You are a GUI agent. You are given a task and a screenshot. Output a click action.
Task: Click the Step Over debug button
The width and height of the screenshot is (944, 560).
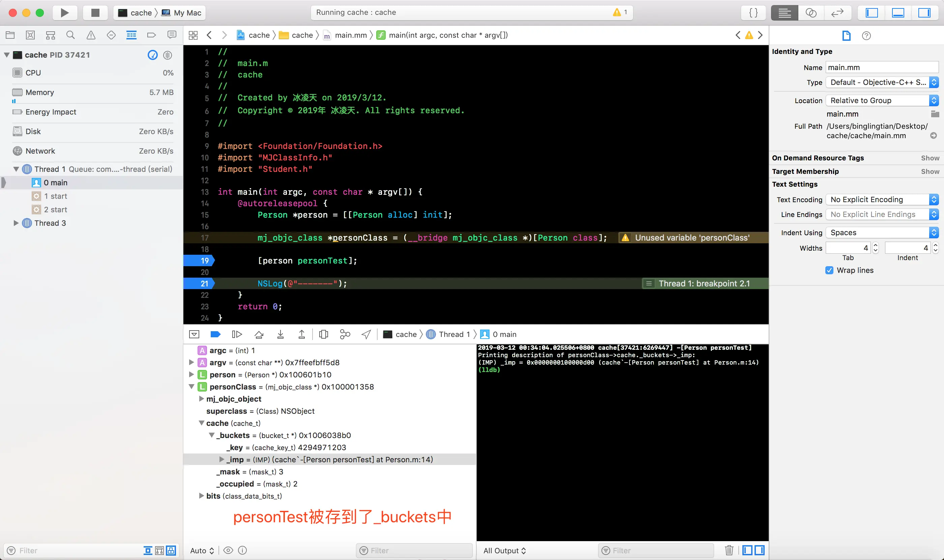[259, 334]
